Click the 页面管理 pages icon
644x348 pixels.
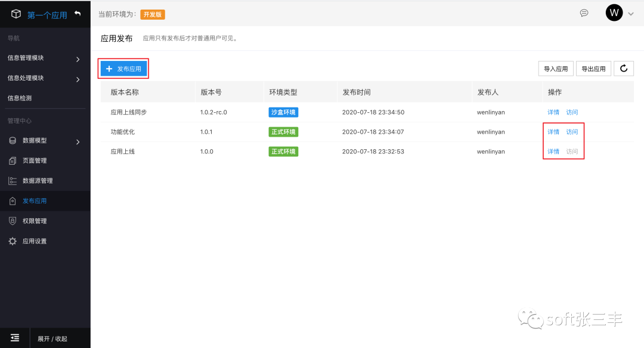tap(13, 161)
